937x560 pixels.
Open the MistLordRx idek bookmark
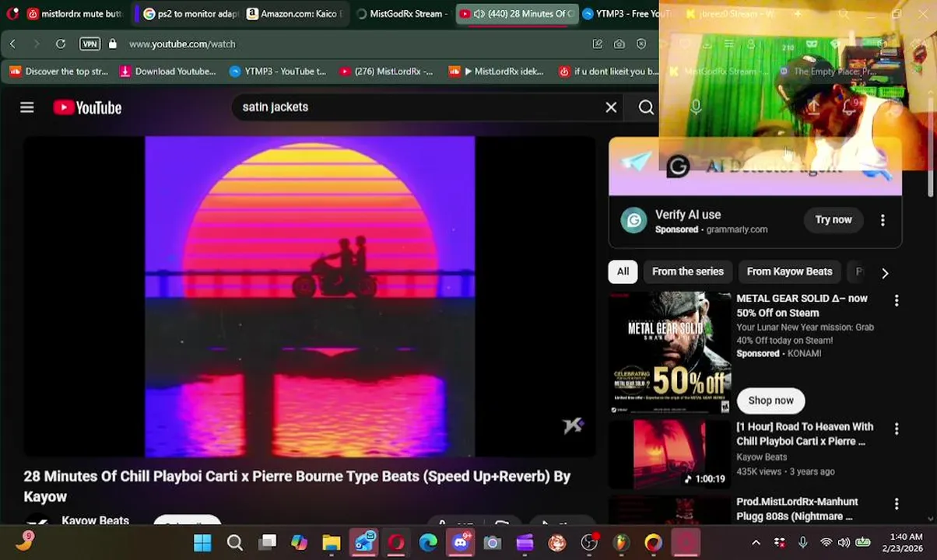point(497,71)
